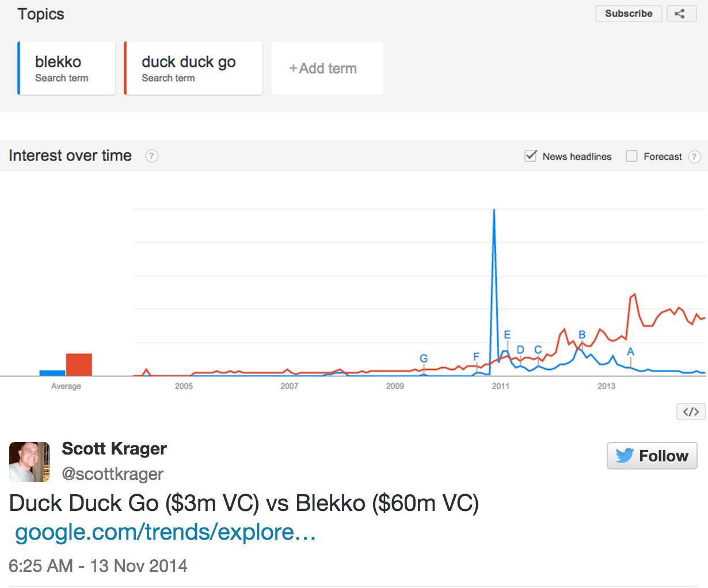Image resolution: width=708 pixels, height=588 pixels.
Task: Click news headline marker E
Action: click(x=507, y=335)
